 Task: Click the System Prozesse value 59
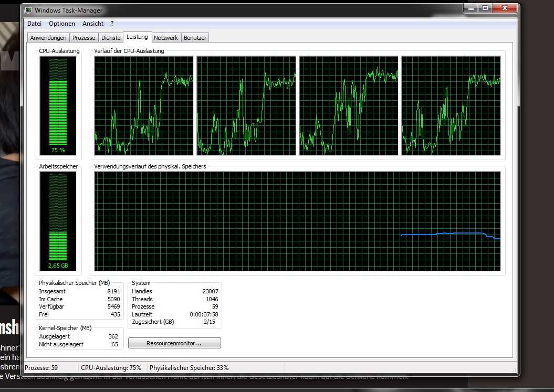click(x=215, y=306)
